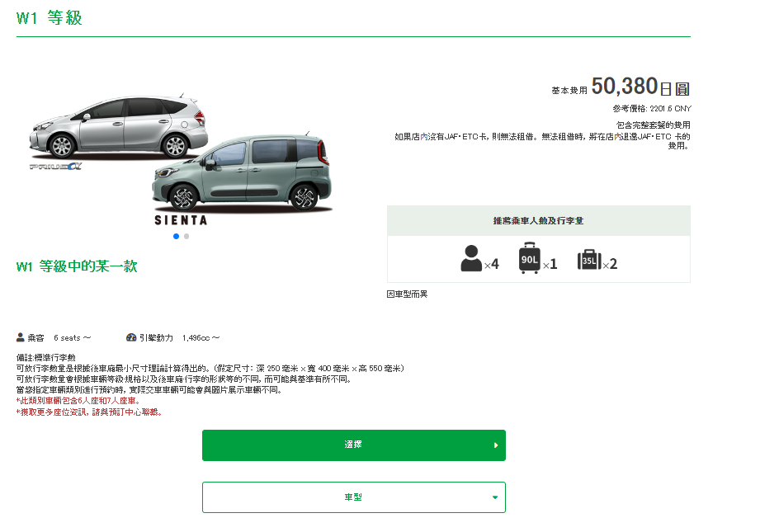Click the 35L bag icon

tap(589, 259)
